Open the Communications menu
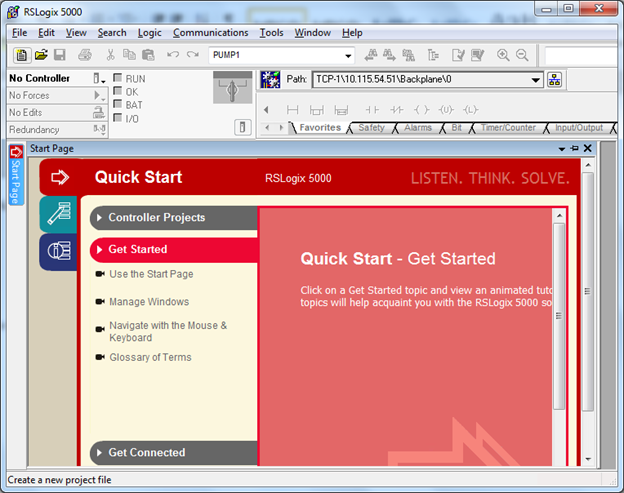This screenshot has width=624, height=493. click(x=210, y=33)
